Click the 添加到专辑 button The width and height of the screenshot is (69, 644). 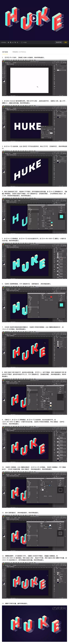point(59,42)
